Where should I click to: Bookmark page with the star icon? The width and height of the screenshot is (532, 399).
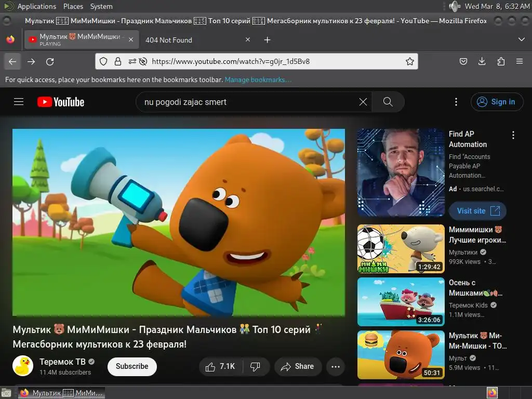click(409, 61)
